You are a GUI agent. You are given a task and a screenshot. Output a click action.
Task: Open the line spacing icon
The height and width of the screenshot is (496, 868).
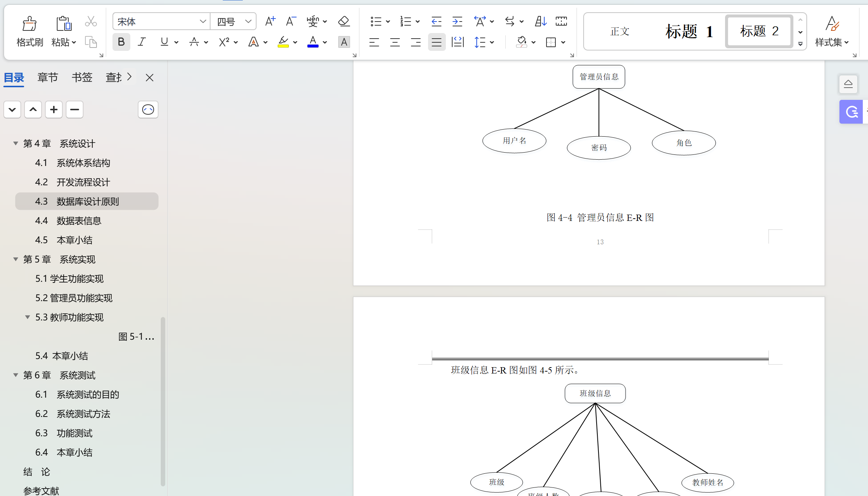[x=481, y=42]
